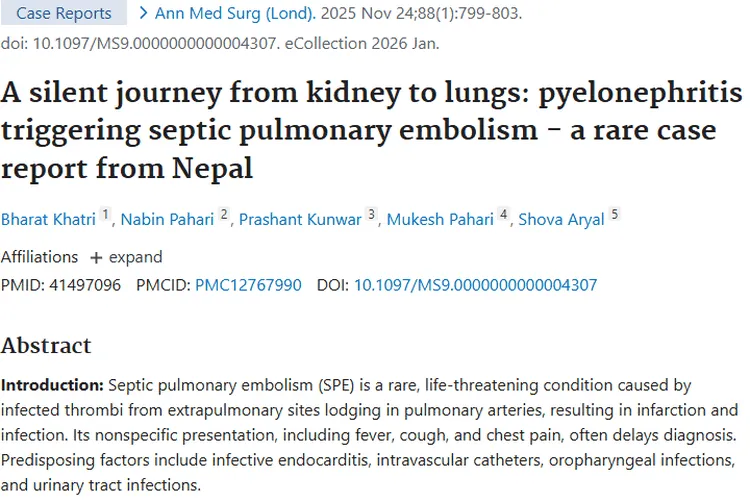Viewport: 750px width, 500px height.
Task: Click the Case Reports publication type tag
Action: [x=63, y=14]
